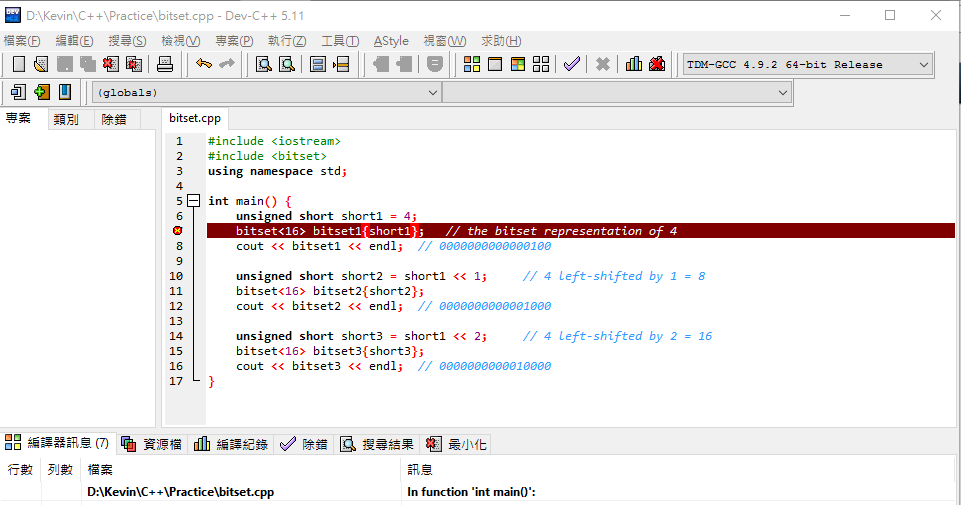Click the bitset.cpp file path in messages
Screen dimensions: 961x505
click(180, 492)
